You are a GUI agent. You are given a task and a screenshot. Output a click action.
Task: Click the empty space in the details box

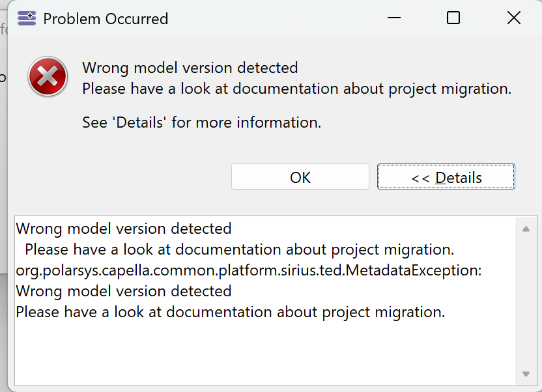(261, 352)
